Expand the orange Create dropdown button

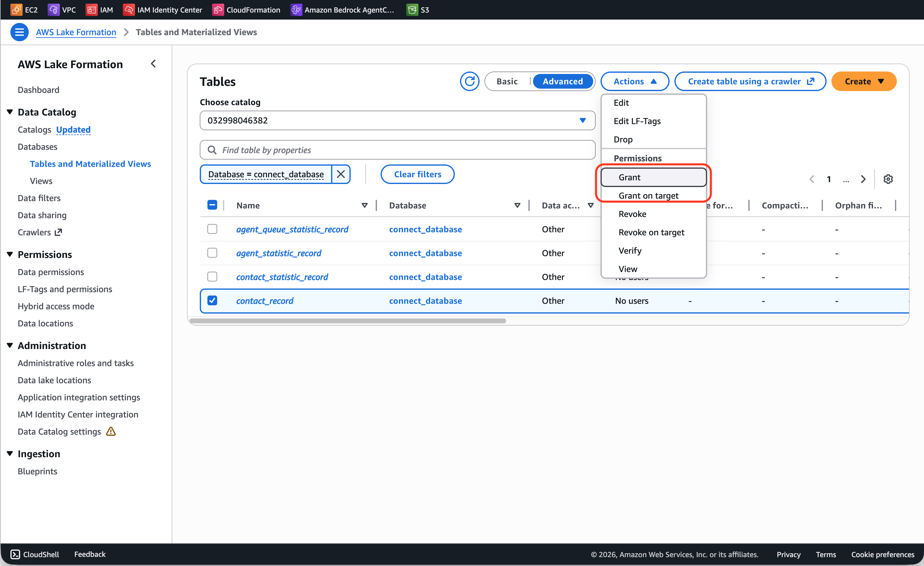coord(864,81)
